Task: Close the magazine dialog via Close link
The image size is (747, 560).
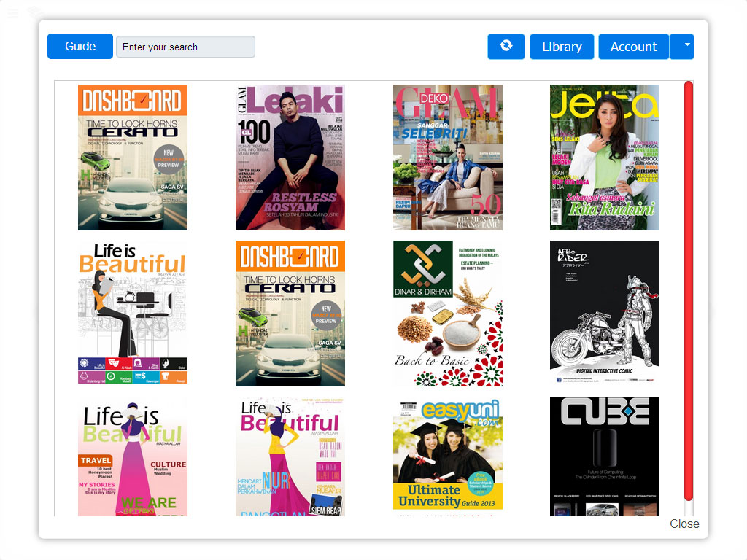Action: (684, 524)
